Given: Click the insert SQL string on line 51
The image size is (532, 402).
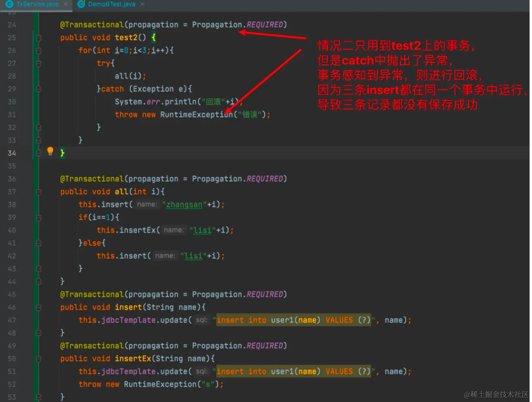Looking at the screenshot, I should tap(294, 372).
